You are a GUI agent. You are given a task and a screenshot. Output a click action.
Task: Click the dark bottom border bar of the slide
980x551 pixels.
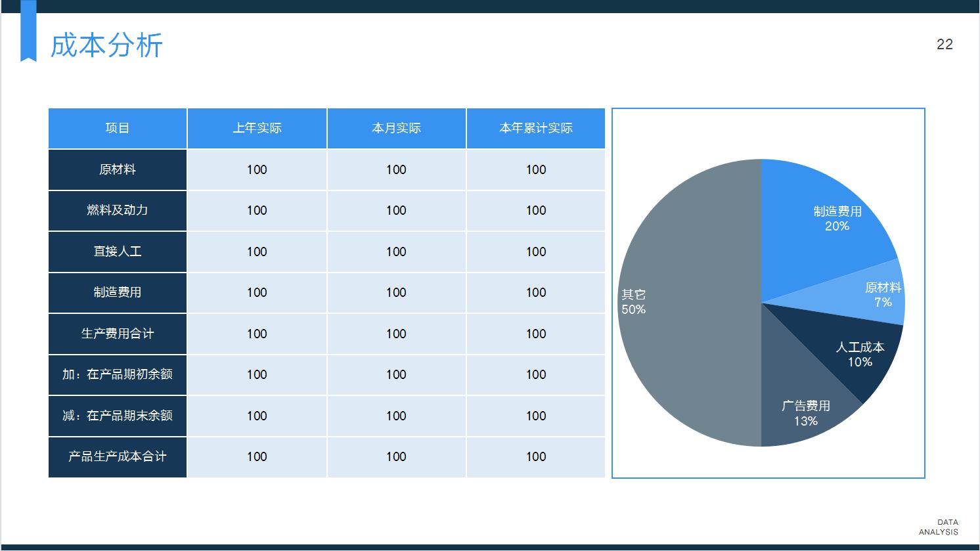(490, 547)
